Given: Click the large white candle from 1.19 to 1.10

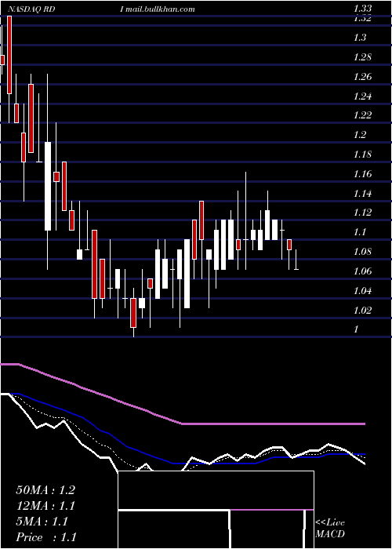Looking at the screenshot, I should 48,186.
